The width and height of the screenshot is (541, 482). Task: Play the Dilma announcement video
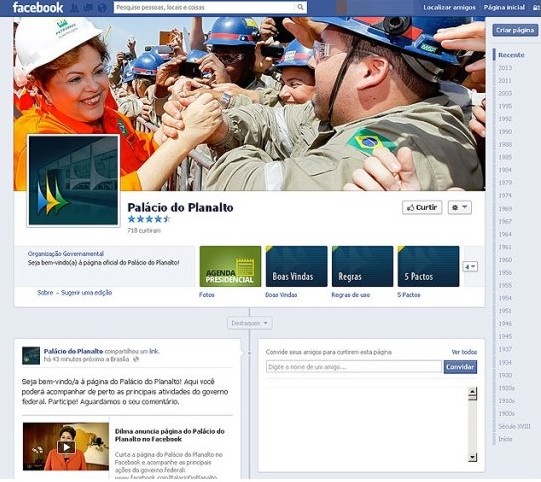pos(66,446)
